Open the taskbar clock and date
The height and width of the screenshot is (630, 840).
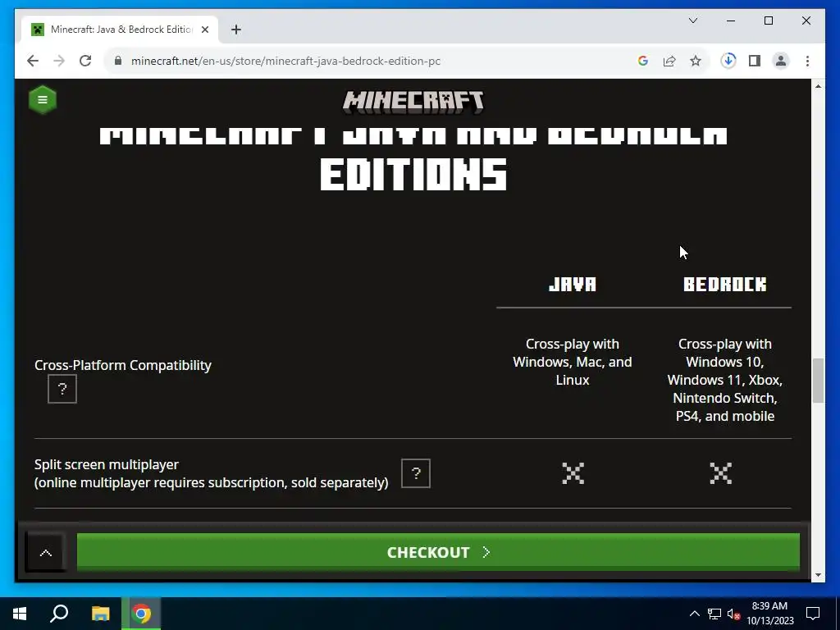[769, 614]
